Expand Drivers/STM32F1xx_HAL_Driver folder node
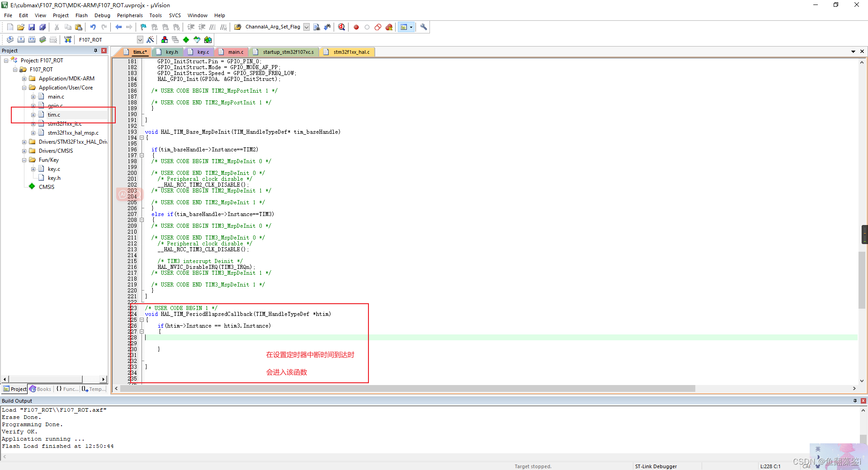868x470 pixels. pyautogui.click(x=24, y=142)
